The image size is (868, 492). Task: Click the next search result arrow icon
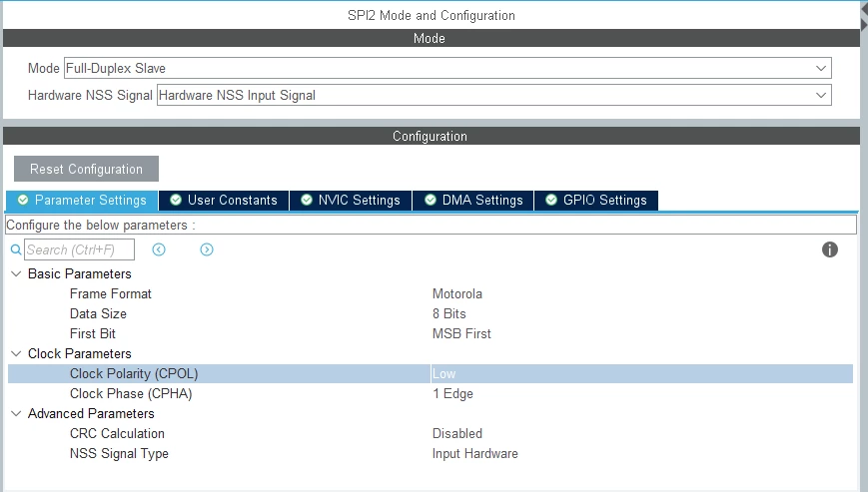click(207, 249)
